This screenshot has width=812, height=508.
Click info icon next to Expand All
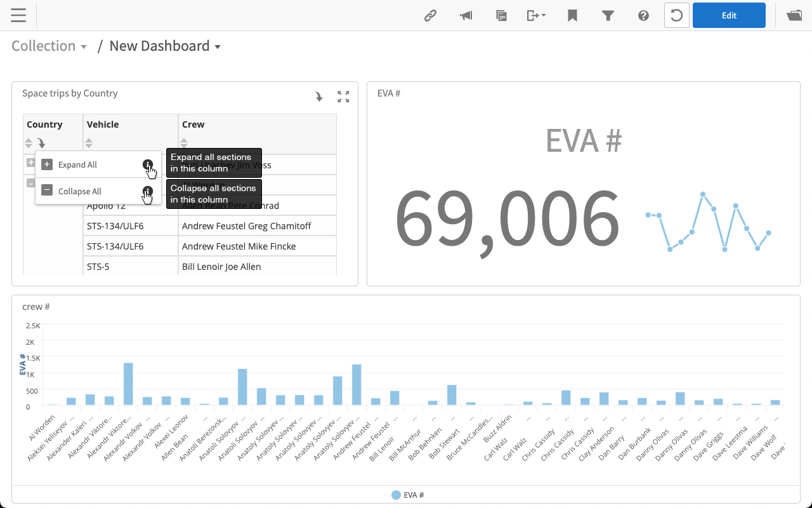click(148, 164)
